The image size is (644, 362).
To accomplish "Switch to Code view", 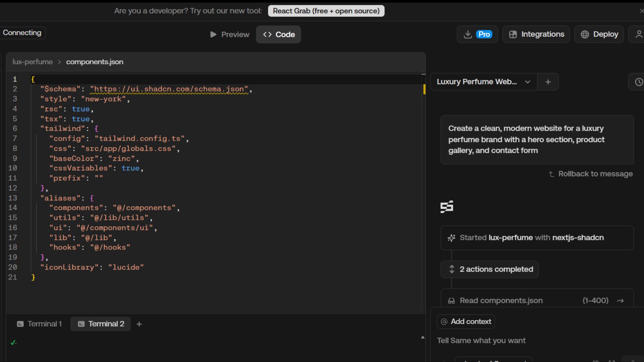I will coord(278,35).
